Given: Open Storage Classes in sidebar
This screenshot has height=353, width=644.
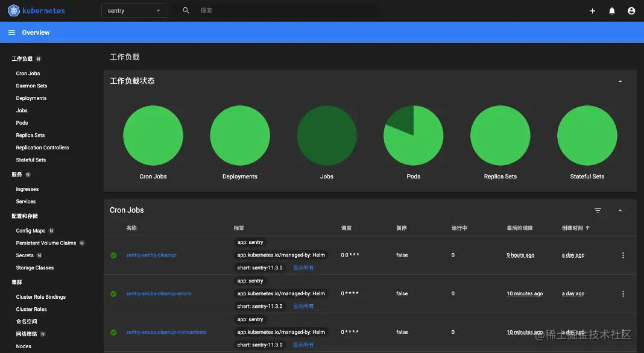Looking at the screenshot, I should [35, 267].
